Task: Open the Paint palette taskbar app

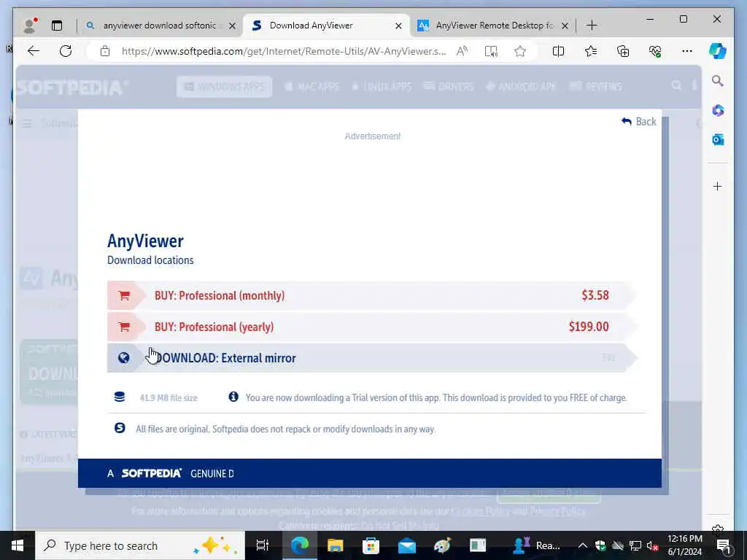Action: [442, 545]
